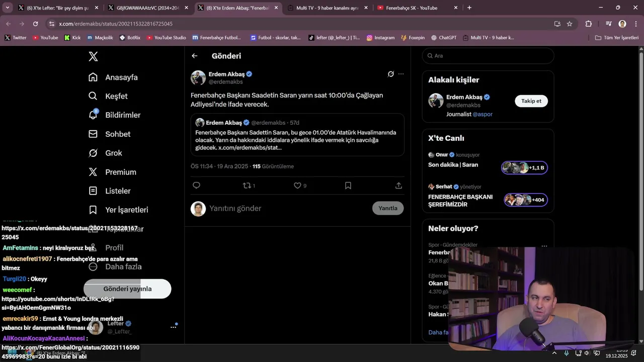
Task: Open Anasayfa home in X sidebar
Action: pyautogui.click(x=113, y=77)
